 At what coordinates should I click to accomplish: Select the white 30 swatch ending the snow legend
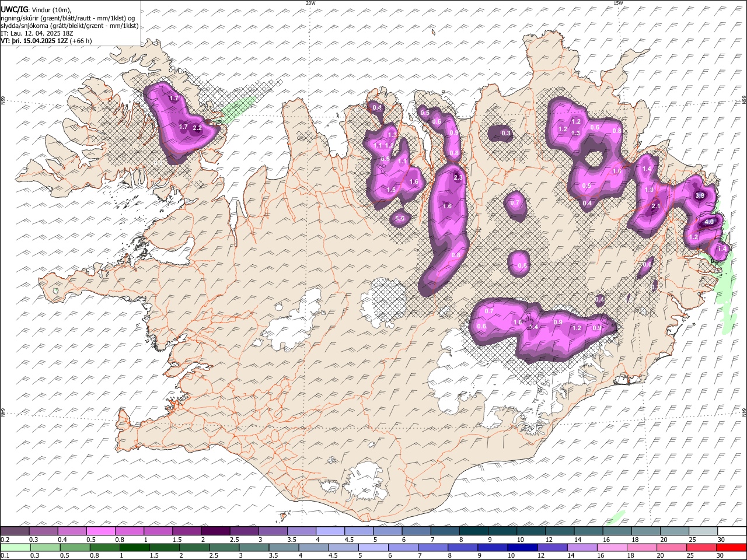[x=732, y=531]
